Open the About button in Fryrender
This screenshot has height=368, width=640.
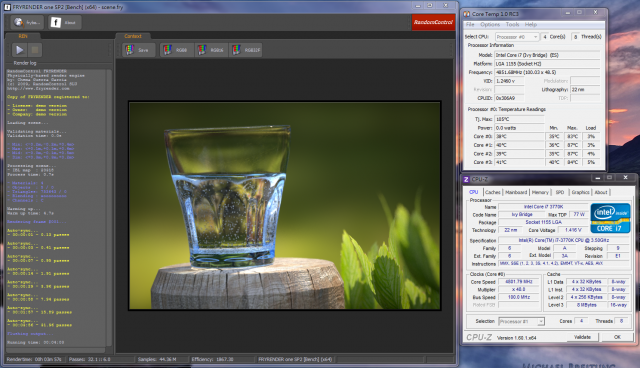(64, 22)
